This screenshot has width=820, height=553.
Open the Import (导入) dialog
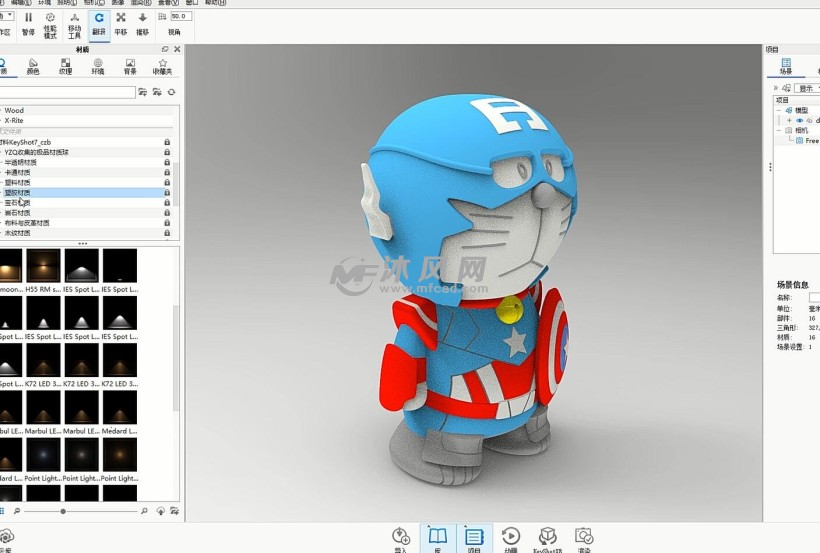tap(401, 538)
